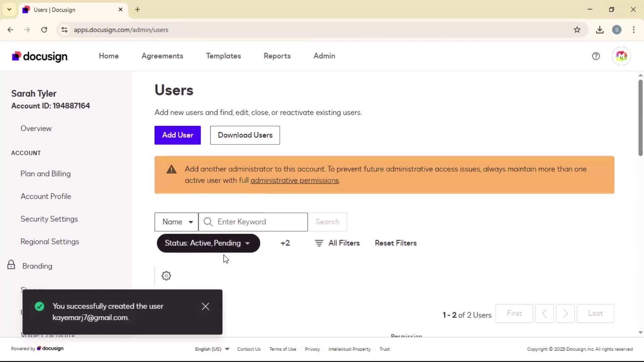This screenshot has width=644, height=362.
Task: Click the Search button
Action: click(327, 222)
